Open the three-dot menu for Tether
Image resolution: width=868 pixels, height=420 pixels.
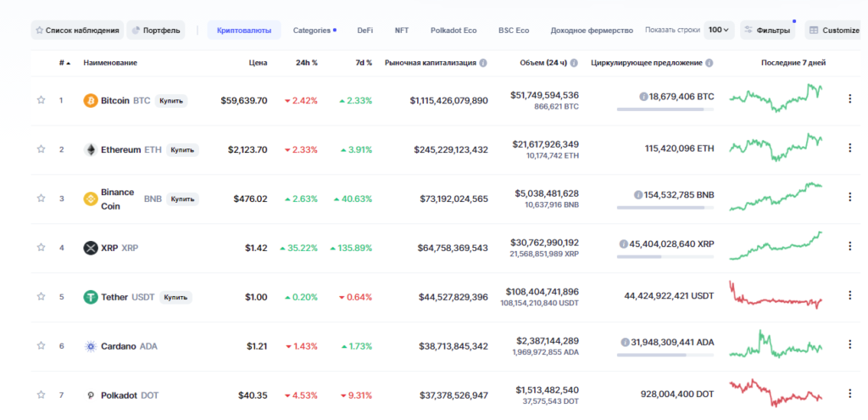click(849, 295)
